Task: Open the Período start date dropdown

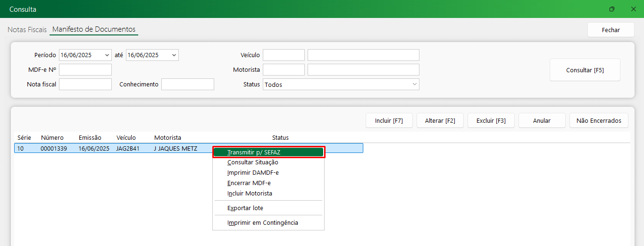Action: click(108, 55)
